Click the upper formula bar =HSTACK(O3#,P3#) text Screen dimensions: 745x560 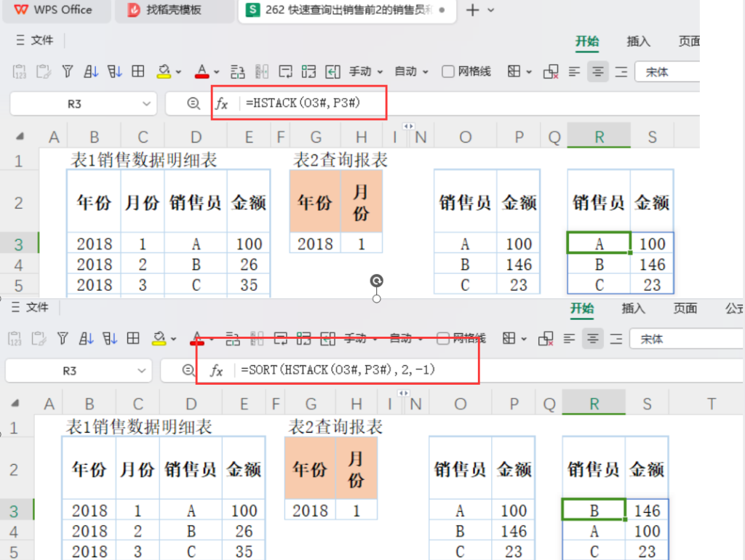[303, 103]
